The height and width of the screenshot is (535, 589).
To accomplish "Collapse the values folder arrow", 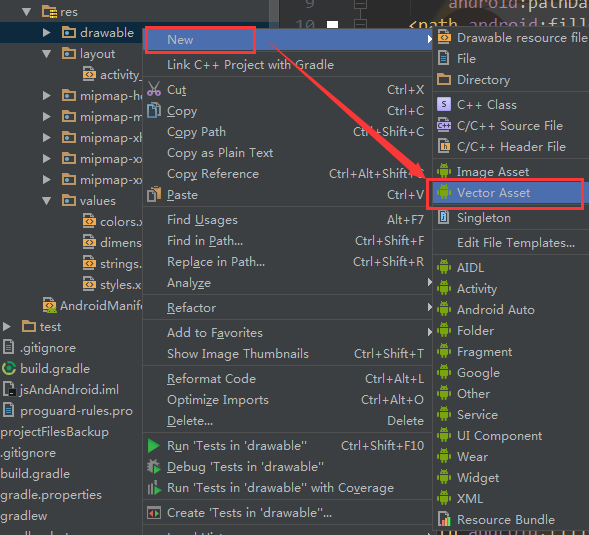I will tap(47, 201).
